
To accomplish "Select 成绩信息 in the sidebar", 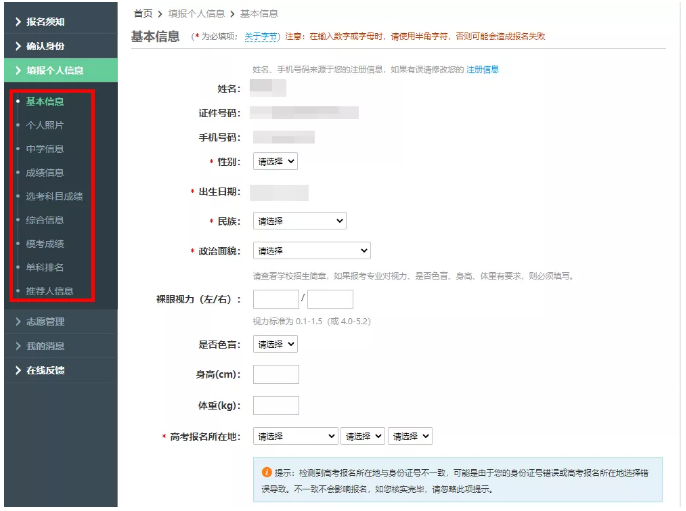I will [45, 172].
